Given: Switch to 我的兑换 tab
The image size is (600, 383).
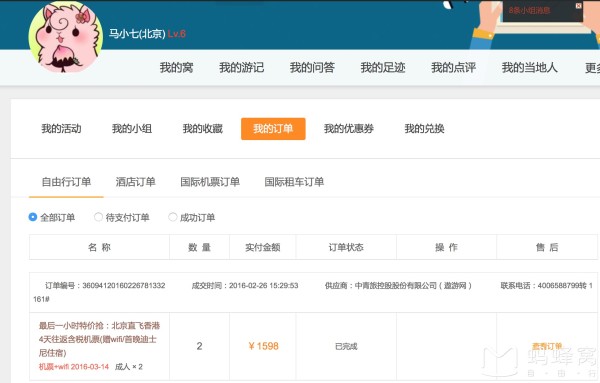Looking at the screenshot, I should pyautogui.click(x=424, y=129).
